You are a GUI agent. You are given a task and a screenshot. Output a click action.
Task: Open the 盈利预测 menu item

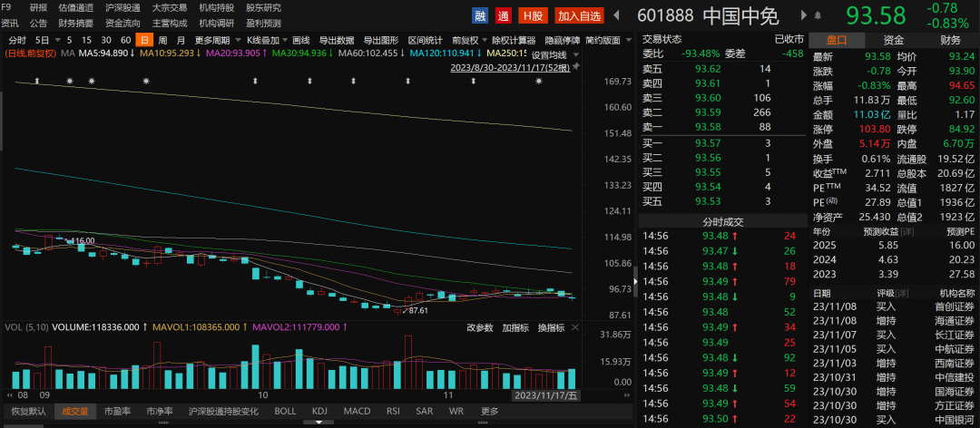pos(263,23)
